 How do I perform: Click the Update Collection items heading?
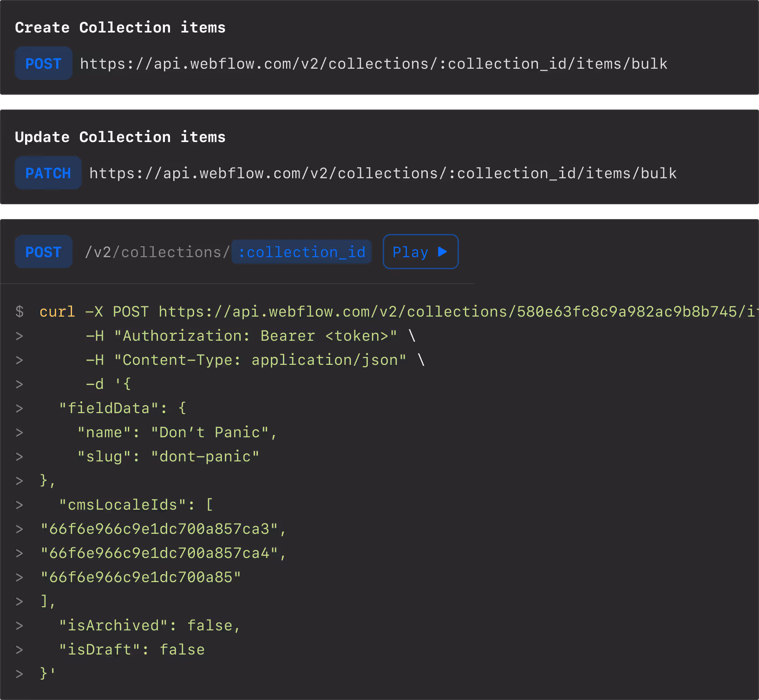tap(120, 137)
